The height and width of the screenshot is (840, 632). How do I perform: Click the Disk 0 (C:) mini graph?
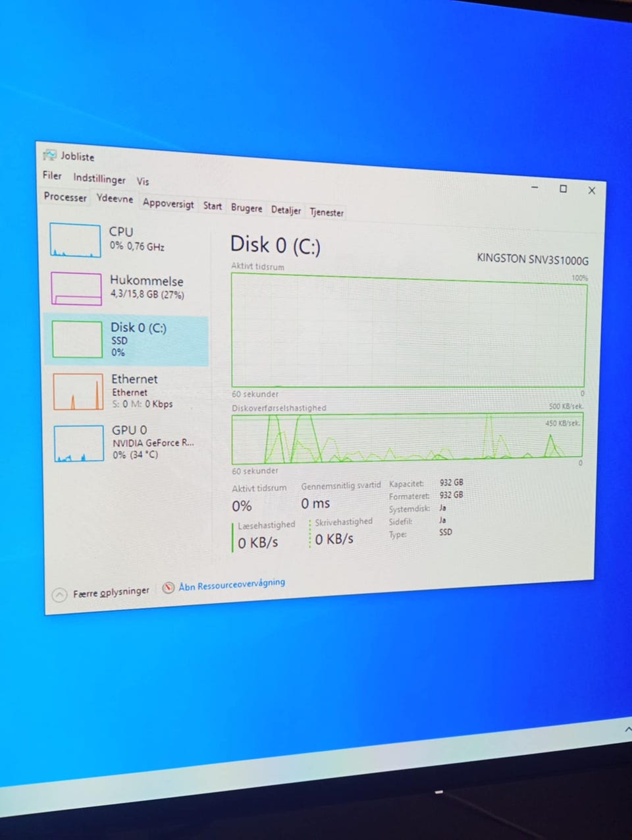click(x=77, y=339)
